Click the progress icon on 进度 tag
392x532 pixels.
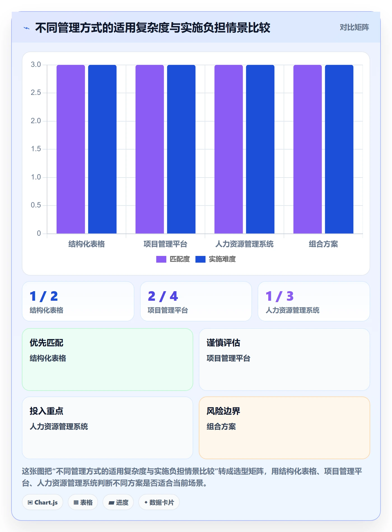point(111,503)
